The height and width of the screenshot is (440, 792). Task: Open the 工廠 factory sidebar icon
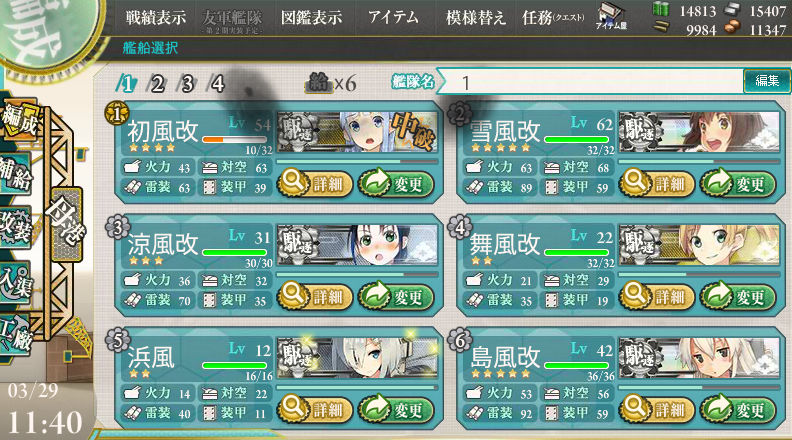click(16, 334)
